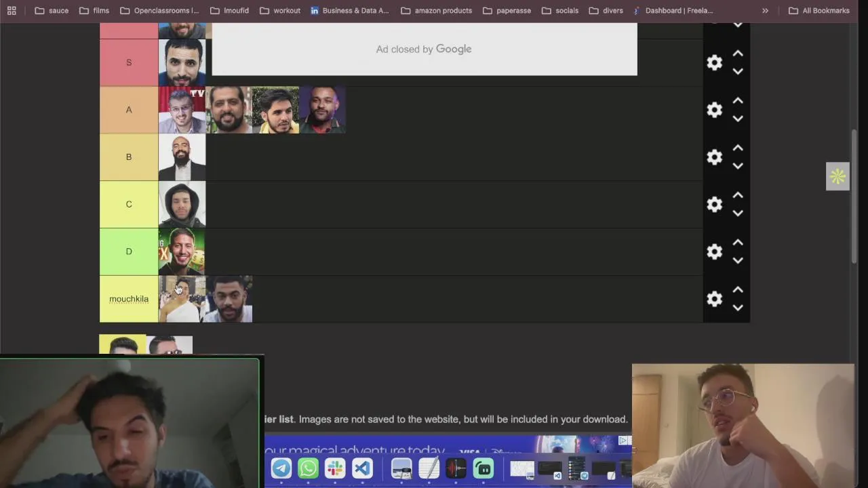Open the socials bookmarks folder
The image size is (868, 488).
559,11
